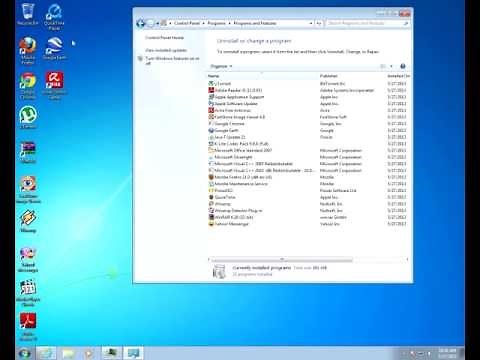Select the Winamp desktop shortcut
The image size is (480, 360).
28,221
